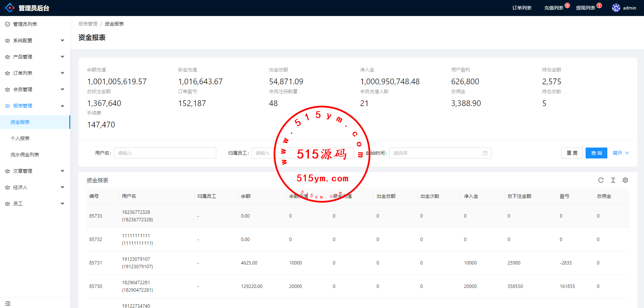Click the calendar icon in date field
Screen dimensions: 644x308
coord(485,153)
